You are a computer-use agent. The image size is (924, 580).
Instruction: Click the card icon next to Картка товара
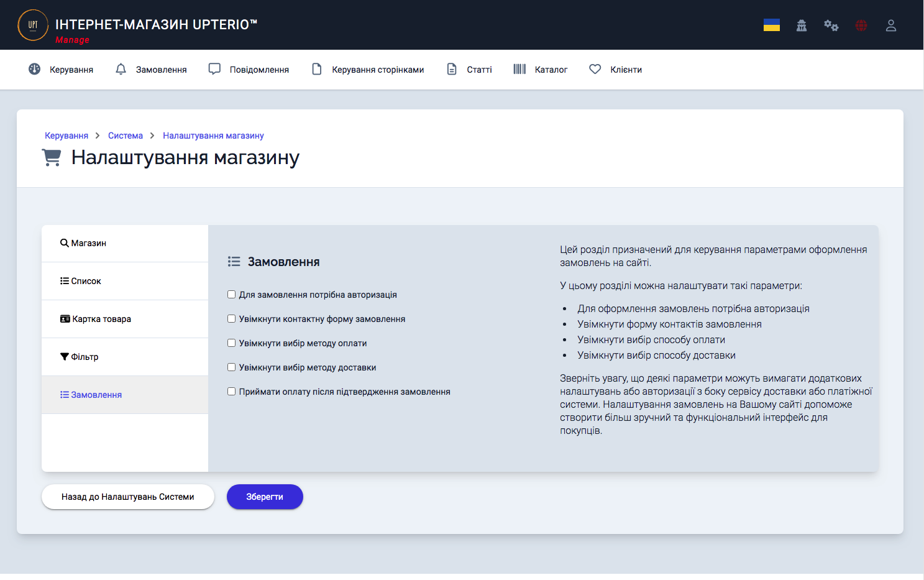pyautogui.click(x=65, y=319)
